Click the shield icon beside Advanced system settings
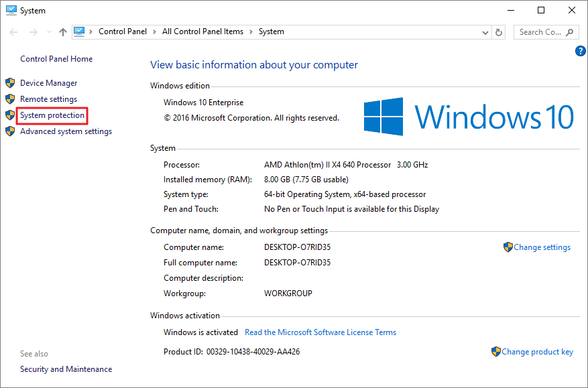The height and width of the screenshot is (388, 588). [10, 131]
